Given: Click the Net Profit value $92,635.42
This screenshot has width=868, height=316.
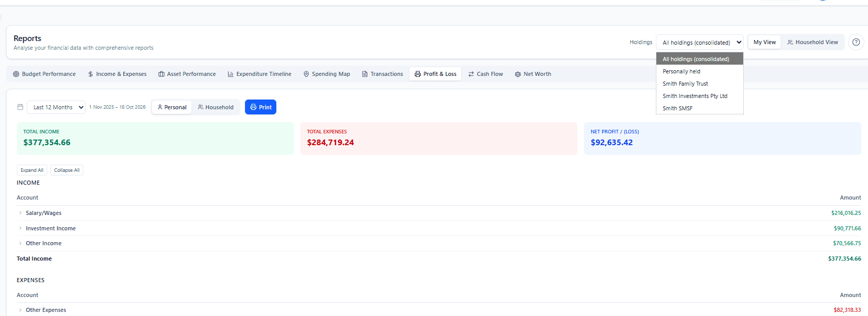Looking at the screenshot, I should 612,143.
